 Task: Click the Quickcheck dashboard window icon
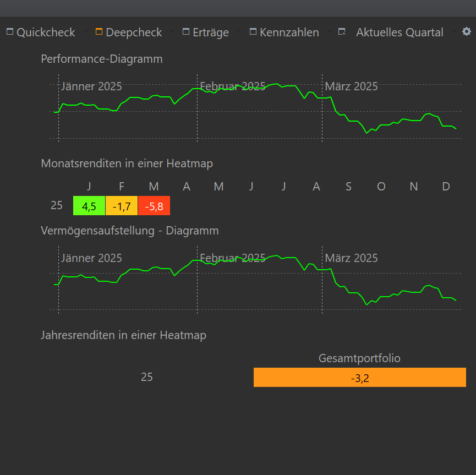tap(10, 31)
